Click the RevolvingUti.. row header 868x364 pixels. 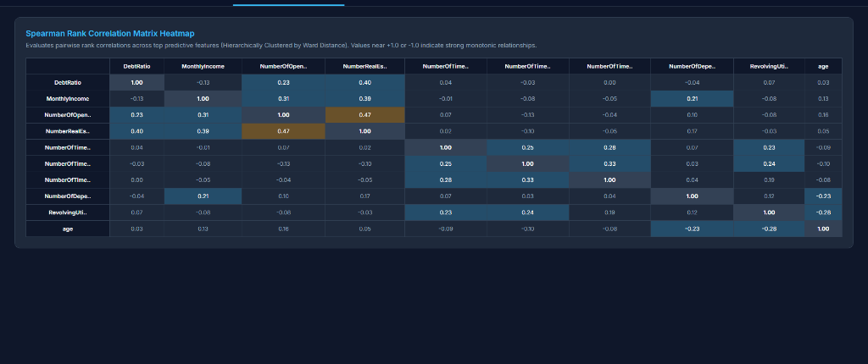pos(68,212)
